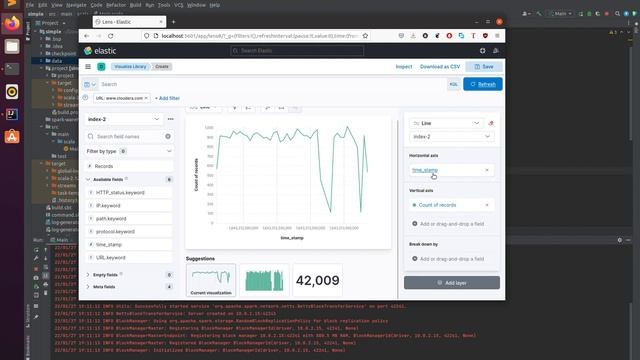640x360 pixels.
Task: Open the time_stamp horizontal axis dimension
Action: (425, 170)
